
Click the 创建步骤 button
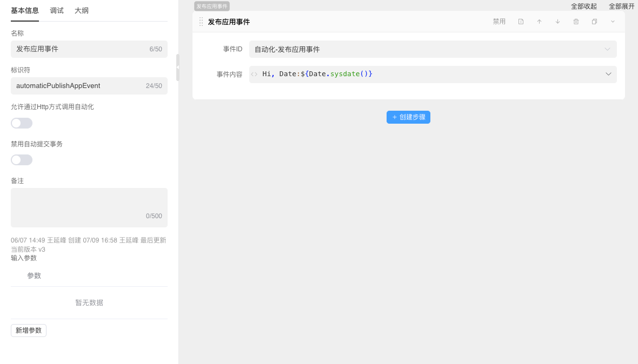[x=408, y=117]
